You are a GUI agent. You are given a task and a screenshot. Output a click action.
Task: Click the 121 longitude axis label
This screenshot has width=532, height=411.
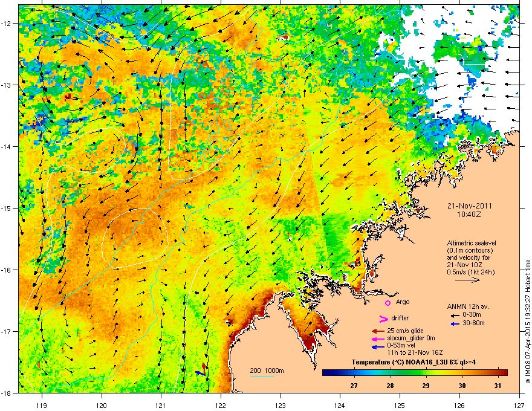pyautogui.click(x=161, y=405)
